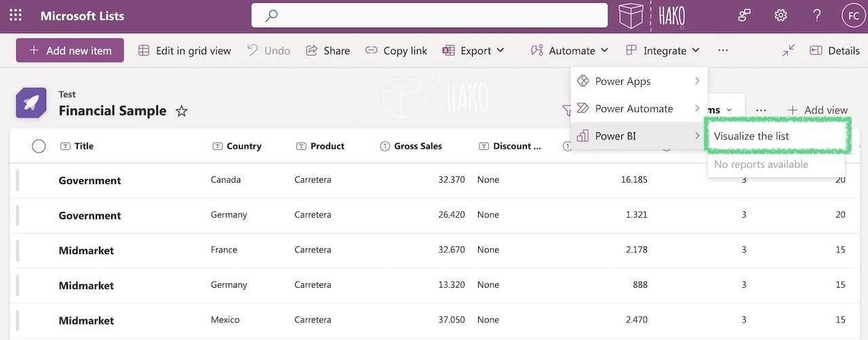
Task: Click the Canada country cell
Action: tap(226, 180)
